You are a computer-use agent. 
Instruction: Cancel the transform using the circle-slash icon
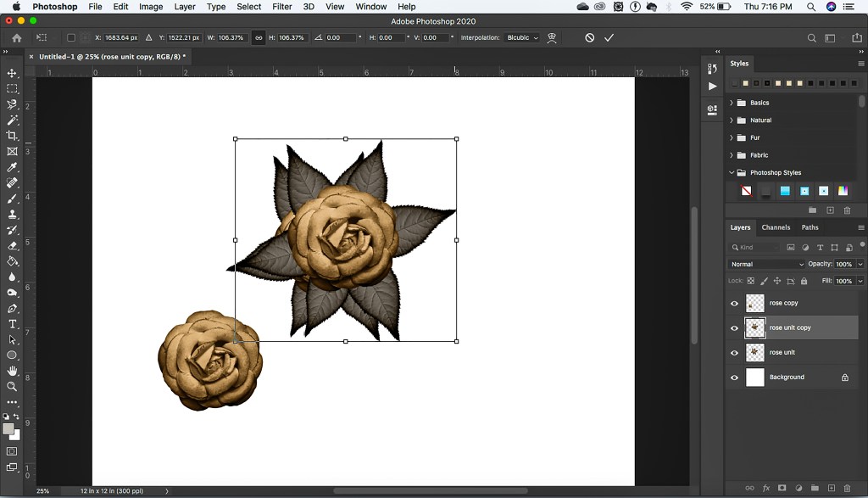(590, 38)
